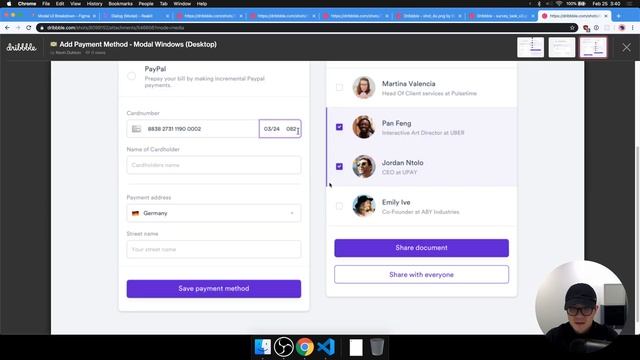Open Google Chrome from the dock
640x360 pixels.
click(x=305, y=347)
